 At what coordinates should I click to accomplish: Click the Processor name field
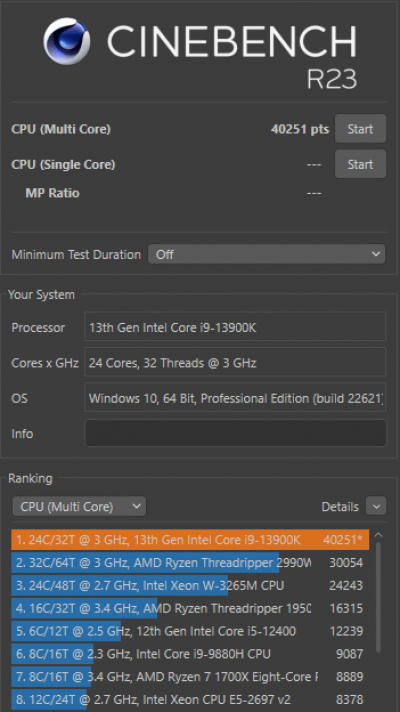(x=235, y=327)
